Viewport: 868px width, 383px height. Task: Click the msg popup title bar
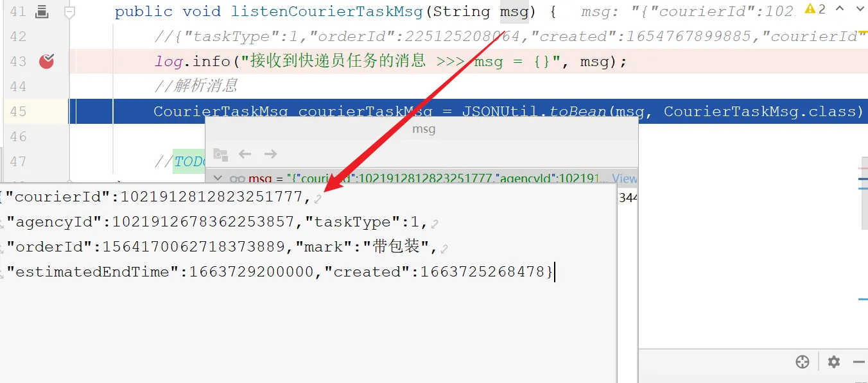422,129
